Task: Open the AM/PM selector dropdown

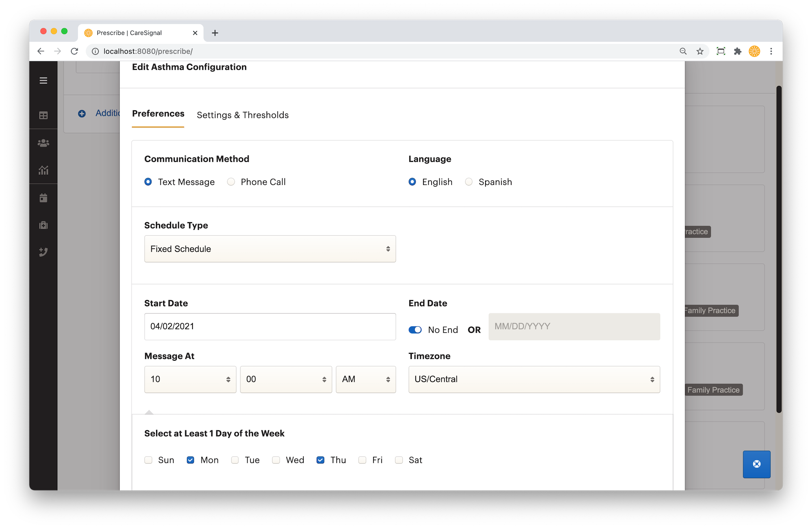Action: pos(366,379)
